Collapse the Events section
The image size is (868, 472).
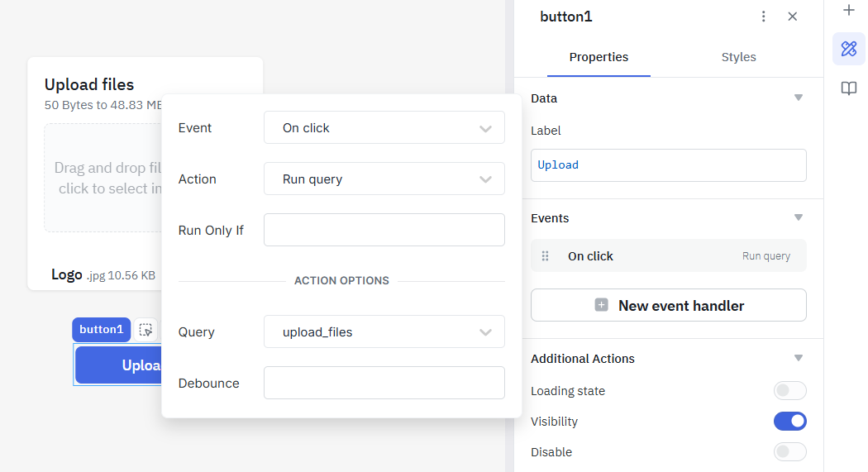click(799, 217)
